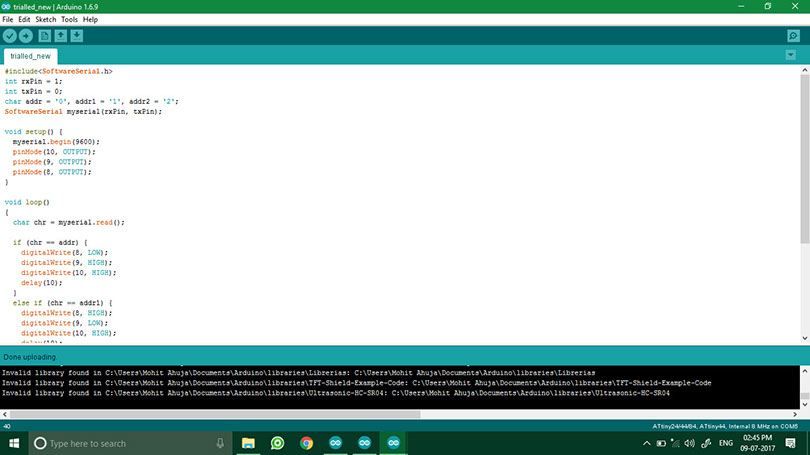The height and width of the screenshot is (455, 810).
Task: Switch to first Arduino taskbar window
Action: (335, 444)
